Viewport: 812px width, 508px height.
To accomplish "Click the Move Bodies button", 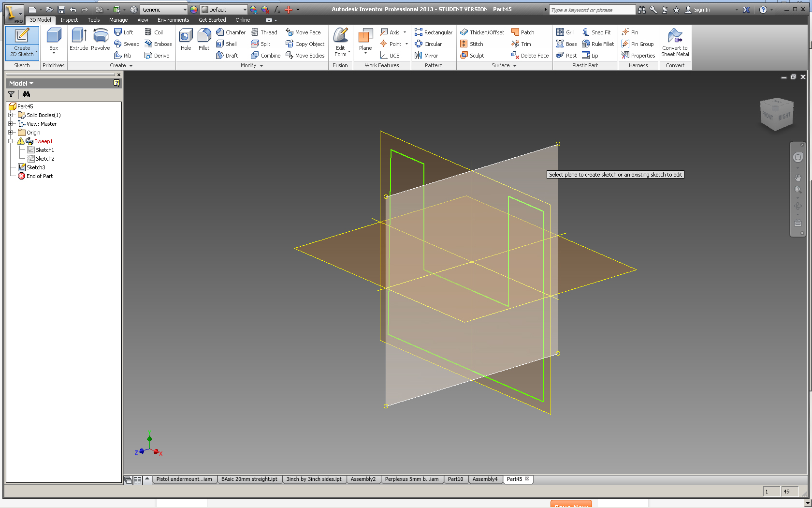I will (x=305, y=55).
